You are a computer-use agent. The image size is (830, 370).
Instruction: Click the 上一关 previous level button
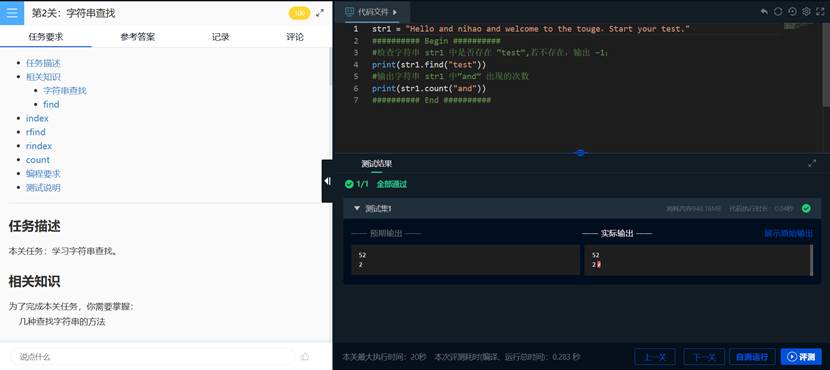click(x=654, y=357)
